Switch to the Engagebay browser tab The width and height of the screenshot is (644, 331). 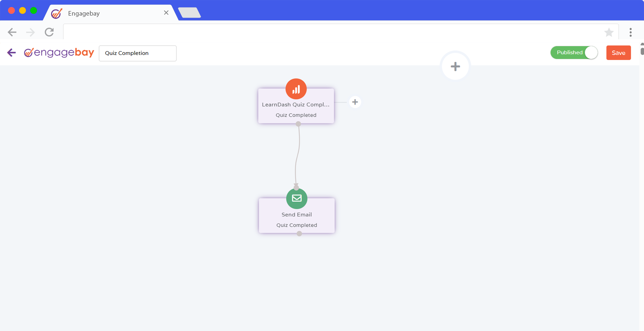click(x=111, y=13)
